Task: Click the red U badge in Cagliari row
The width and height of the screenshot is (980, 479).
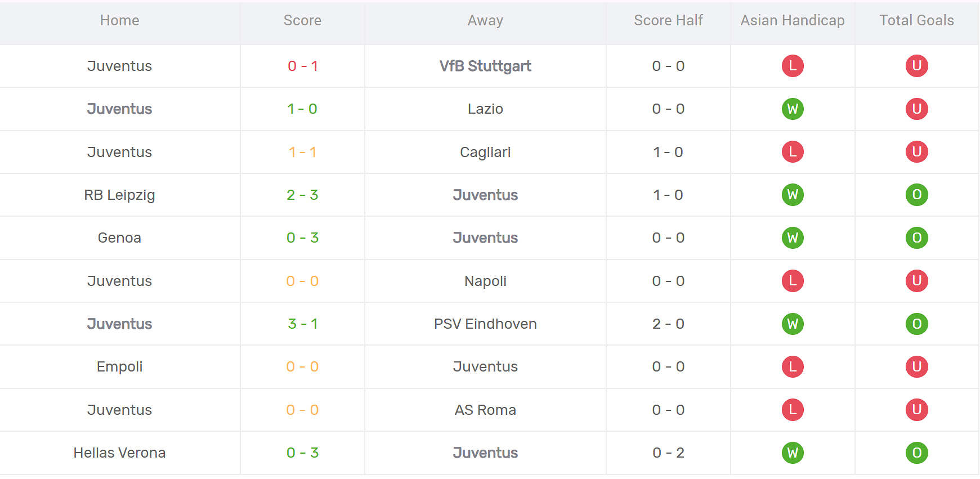Action: [x=916, y=152]
